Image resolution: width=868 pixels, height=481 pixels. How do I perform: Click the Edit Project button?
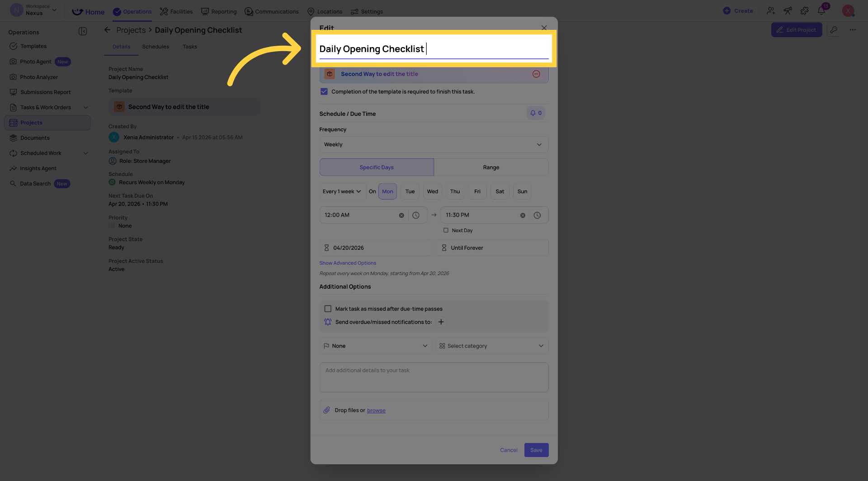pyautogui.click(x=797, y=30)
